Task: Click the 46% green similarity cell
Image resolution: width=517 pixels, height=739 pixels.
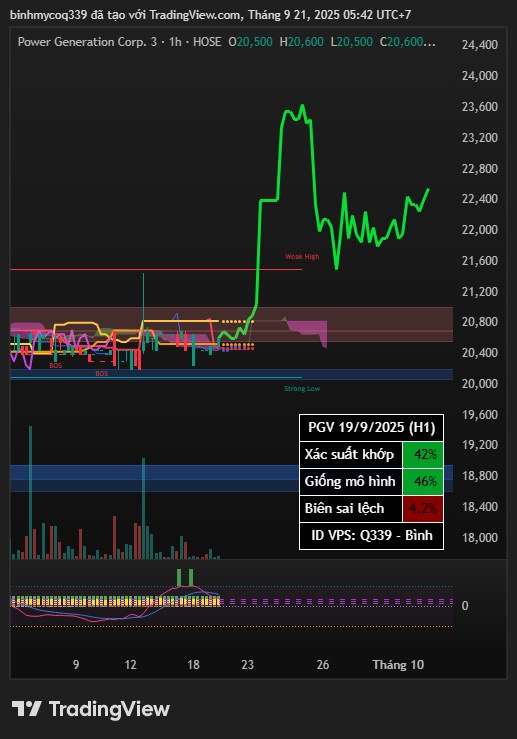Action: click(x=423, y=481)
